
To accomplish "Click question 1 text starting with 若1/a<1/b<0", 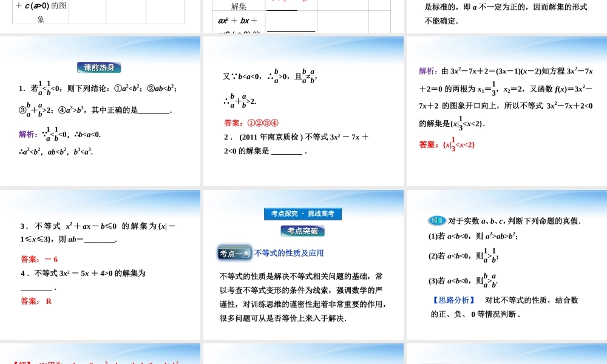I will pyautogui.click(x=98, y=99).
